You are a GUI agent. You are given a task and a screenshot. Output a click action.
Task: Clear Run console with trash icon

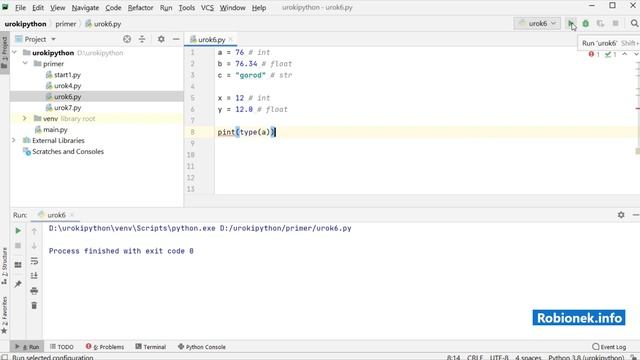(34, 305)
